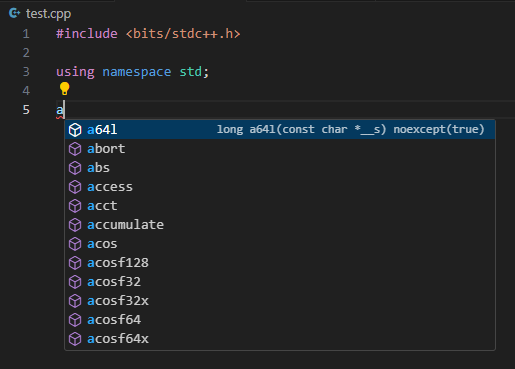This screenshot has width=515, height=369.
Task: Click line number 1 in gutter
Action: point(26,34)
